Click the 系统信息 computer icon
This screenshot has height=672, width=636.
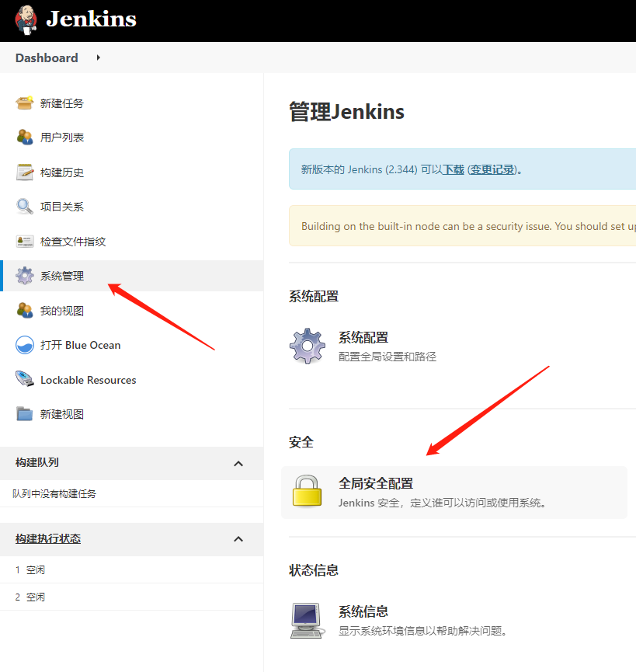(x=307, y=620)
